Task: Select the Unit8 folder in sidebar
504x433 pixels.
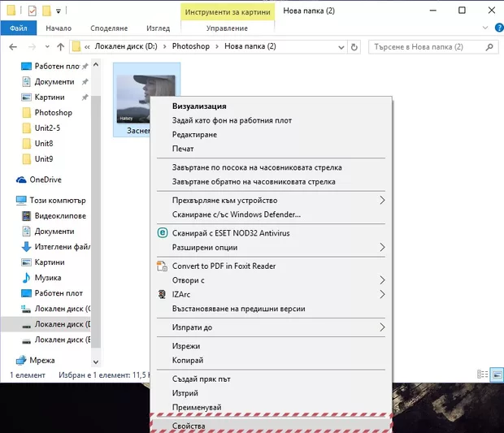Action: [x=46, y=144]
